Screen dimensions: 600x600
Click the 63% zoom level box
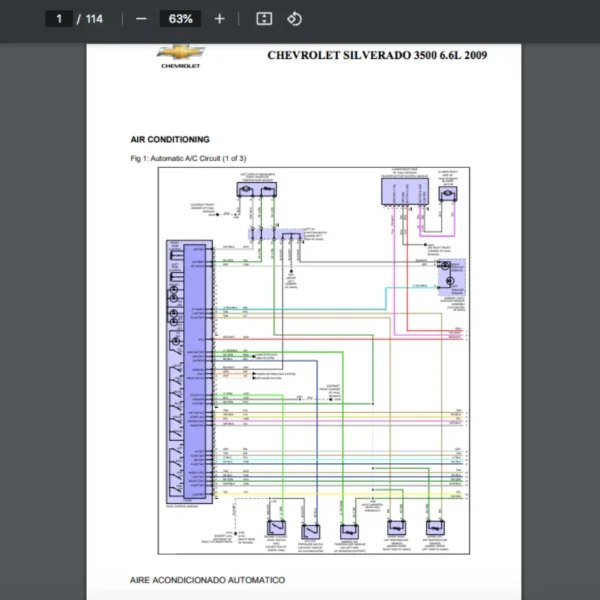click(x=181, y=19)
